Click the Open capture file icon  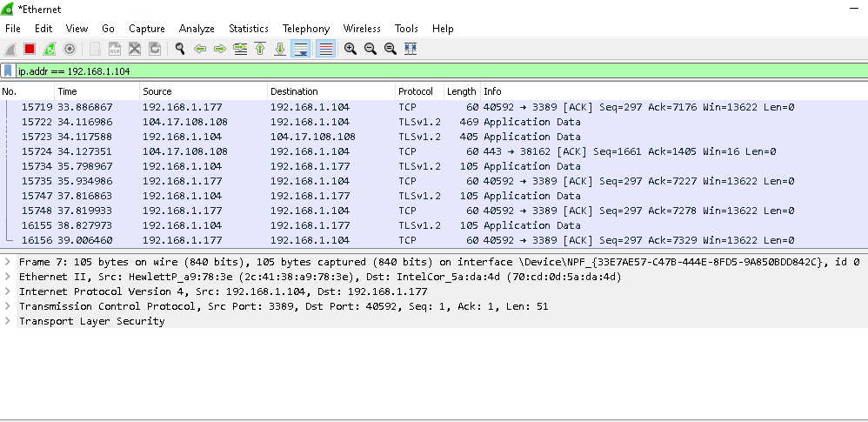click(x=95, y=49)
